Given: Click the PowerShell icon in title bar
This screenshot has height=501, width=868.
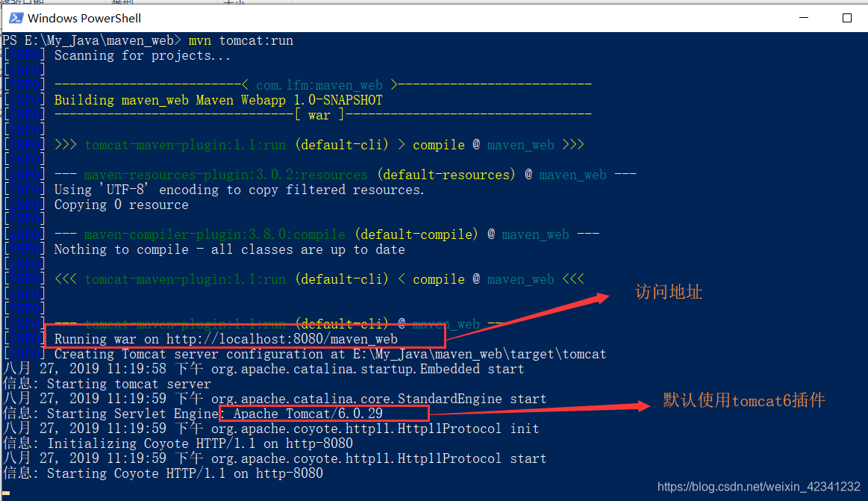Looking at the screenshot, I should coord(16,18).
